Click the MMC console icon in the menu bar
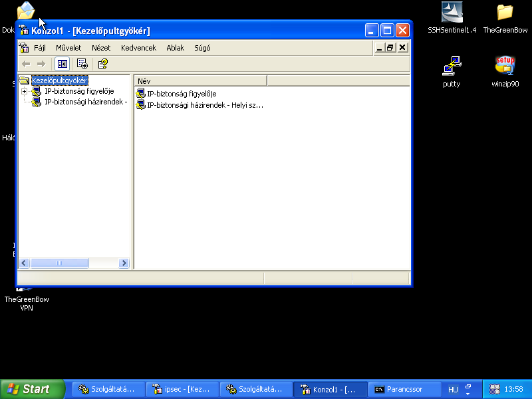Screen dimensions: 532x399 24,48
